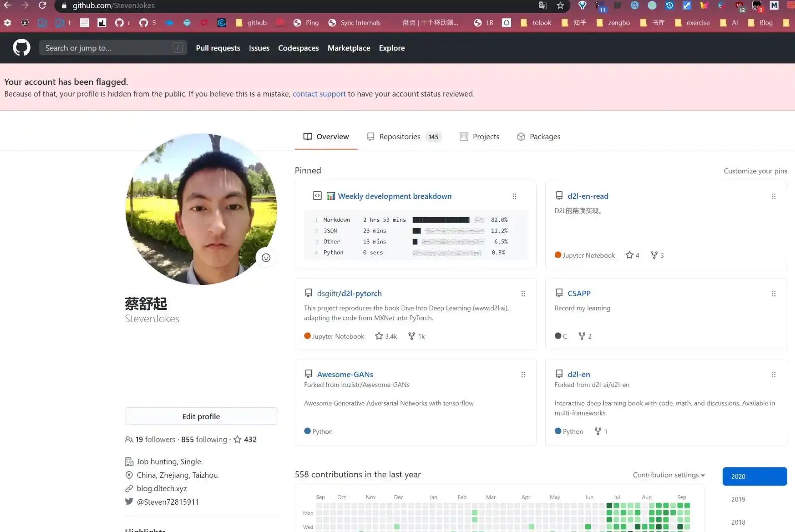795x532 pixels.
Task: Reload the page using browser refresh
Action: point(42,5)
